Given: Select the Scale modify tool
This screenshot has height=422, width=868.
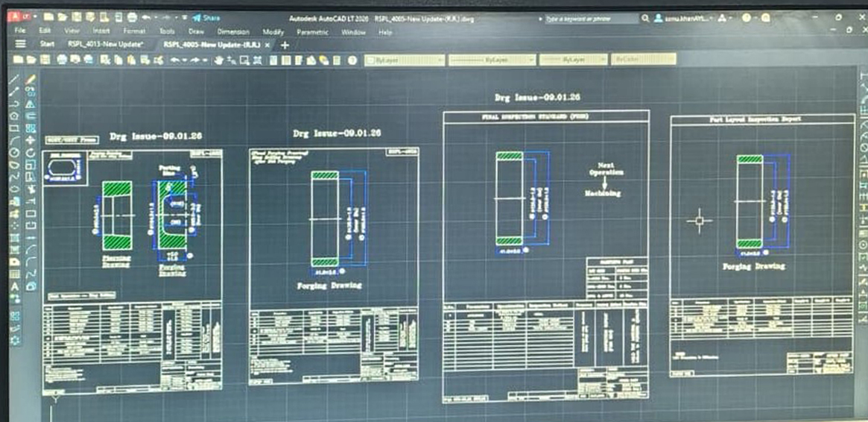Looking at the screenshot, I should [31, 165].
